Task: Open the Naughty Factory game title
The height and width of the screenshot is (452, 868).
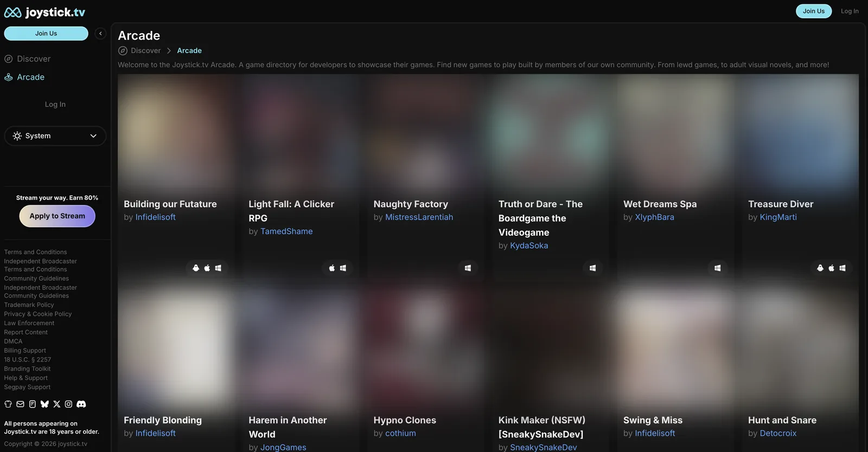Action: click(411, 204)
